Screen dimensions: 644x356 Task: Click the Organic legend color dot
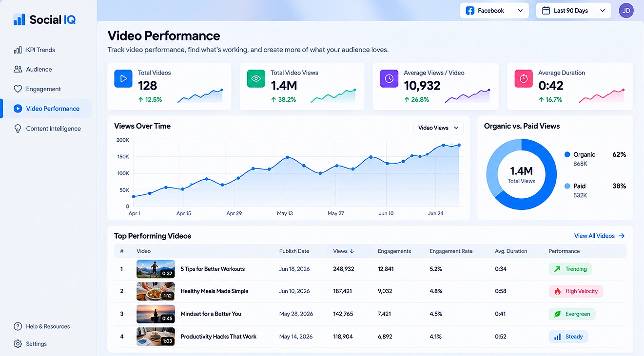(x=567, y=154)
